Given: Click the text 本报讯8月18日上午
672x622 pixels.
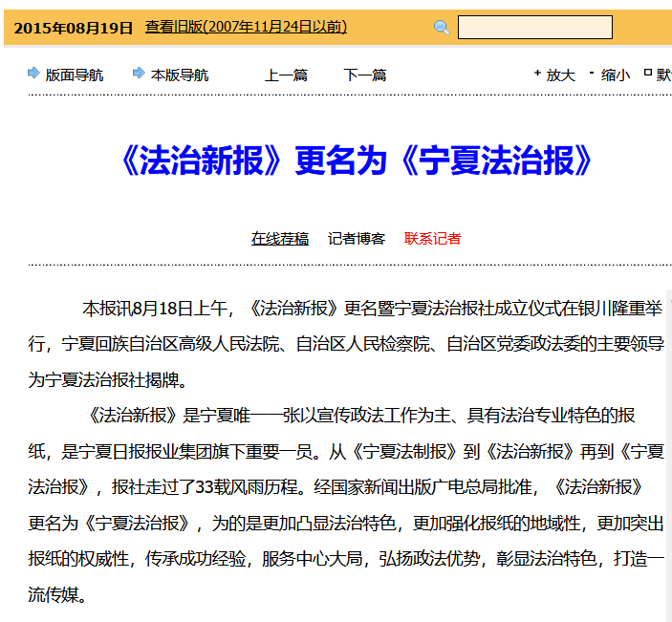Looking at the screenshot, I should click(x=155, y=309).
